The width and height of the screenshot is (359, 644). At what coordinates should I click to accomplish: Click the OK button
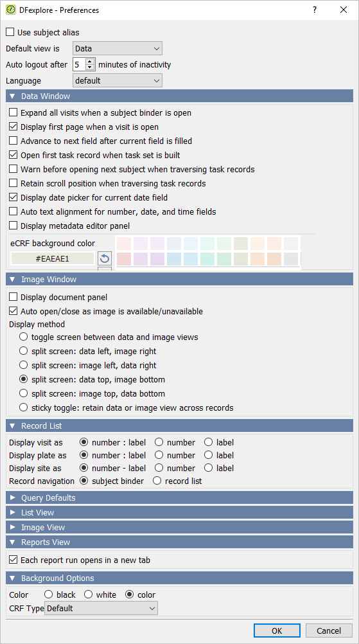(277, 631)
